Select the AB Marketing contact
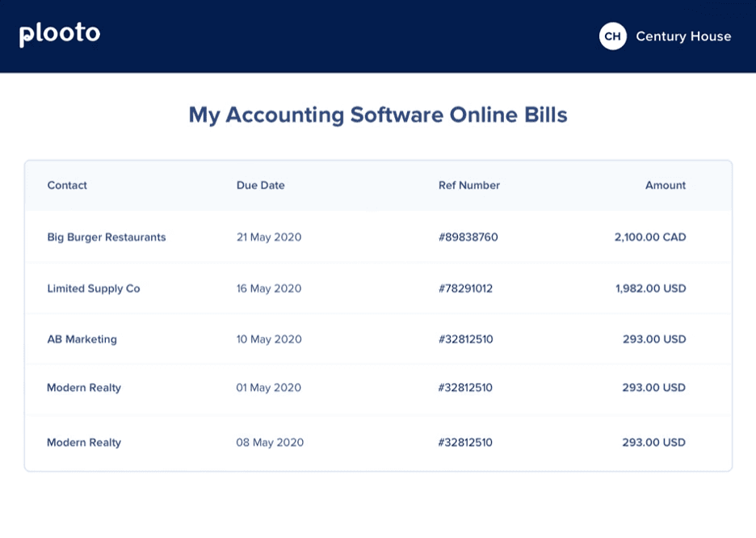756x538 pixels. 82,339
